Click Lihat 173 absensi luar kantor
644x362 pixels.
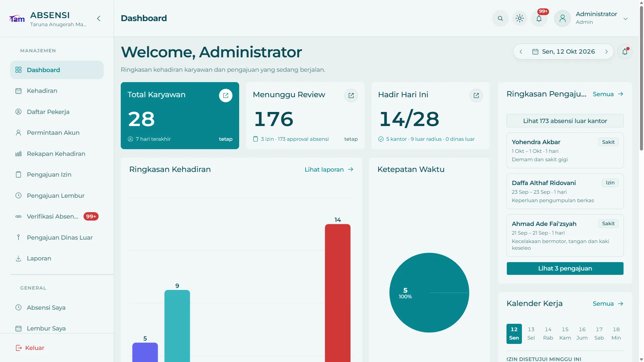[565, 121]
